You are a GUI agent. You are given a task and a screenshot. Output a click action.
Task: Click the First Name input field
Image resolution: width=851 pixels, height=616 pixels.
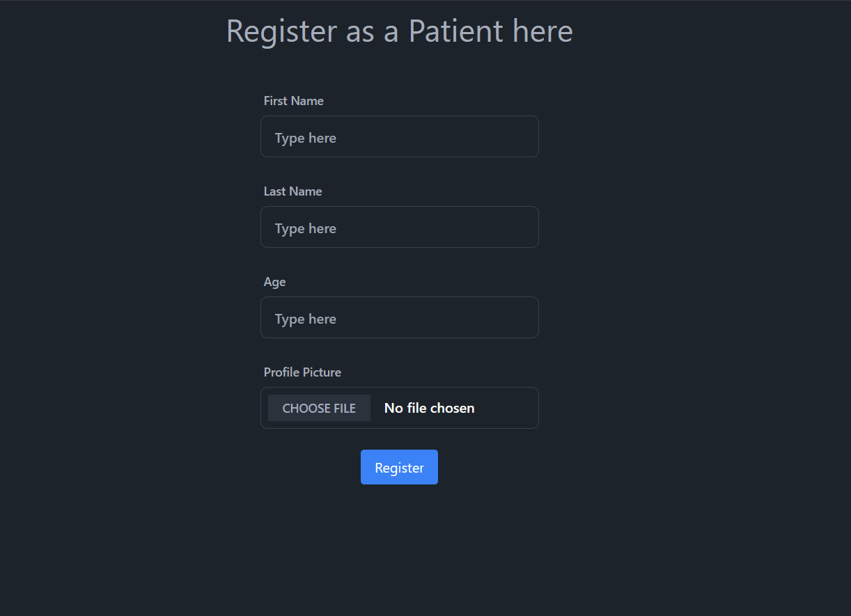coord(399,136)
